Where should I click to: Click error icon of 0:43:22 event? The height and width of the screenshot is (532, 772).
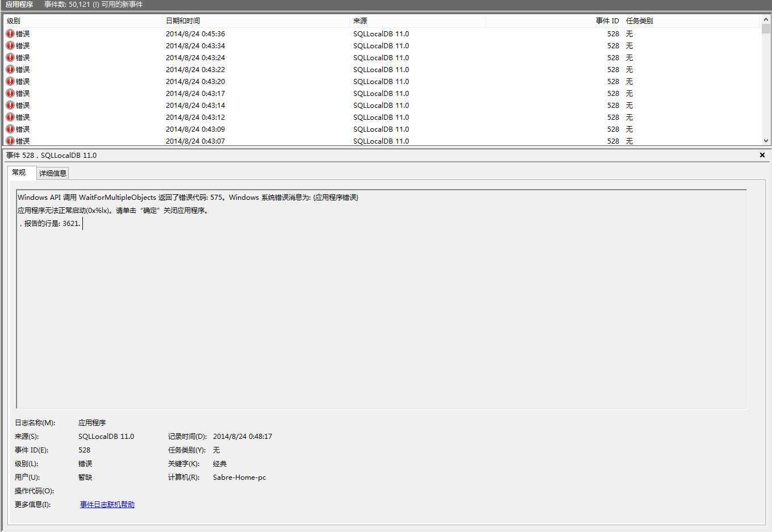[x=10, y=69]
